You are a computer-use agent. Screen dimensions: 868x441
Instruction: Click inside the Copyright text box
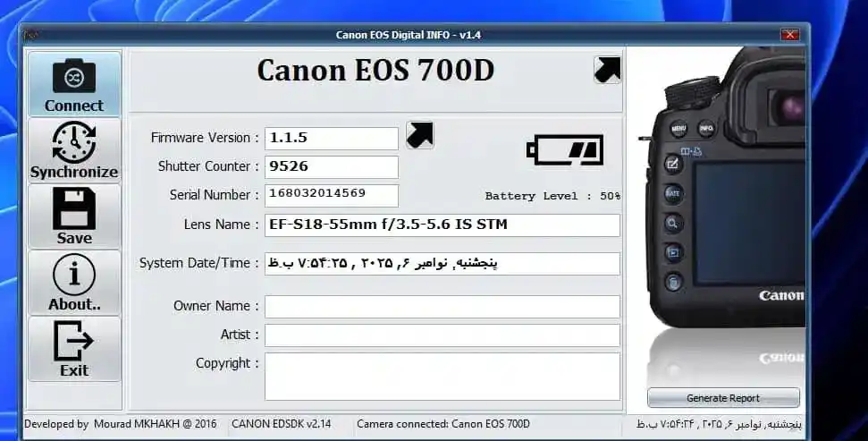coord(442,376)
